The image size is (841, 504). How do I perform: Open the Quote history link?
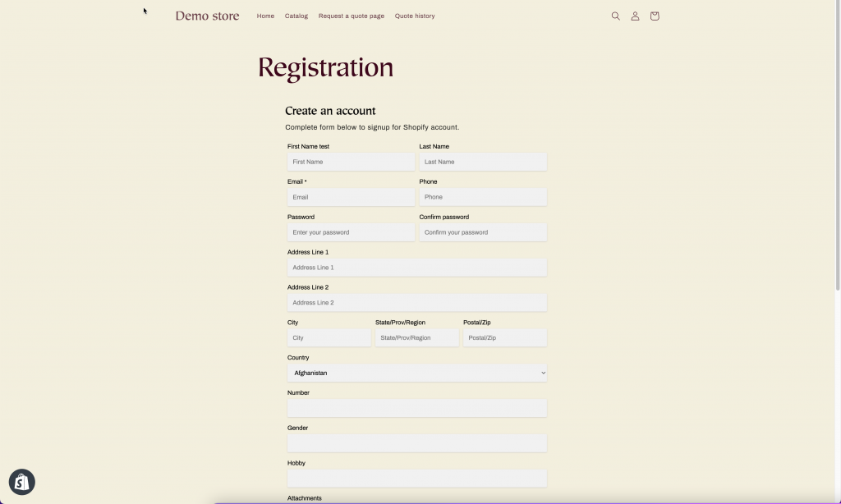point(415,16)
